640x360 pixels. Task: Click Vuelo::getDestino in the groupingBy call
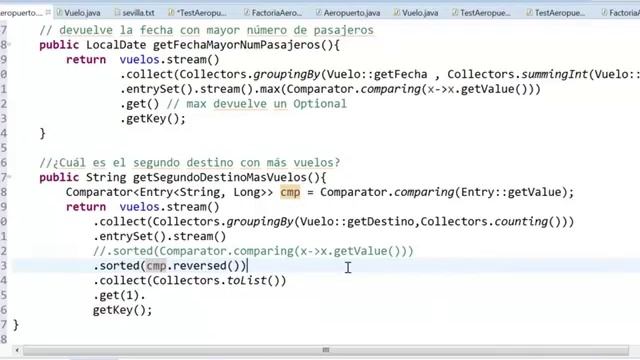coord(357,222)
